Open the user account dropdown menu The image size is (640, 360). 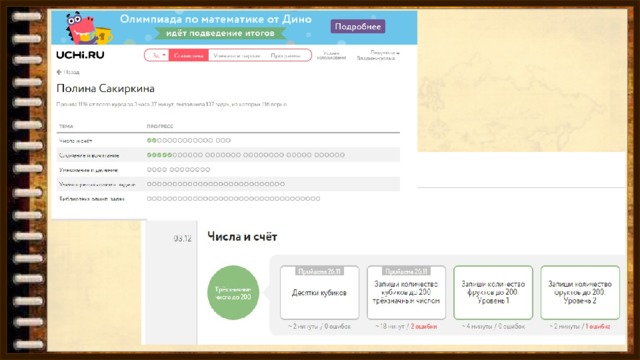(x=378, y=55)
